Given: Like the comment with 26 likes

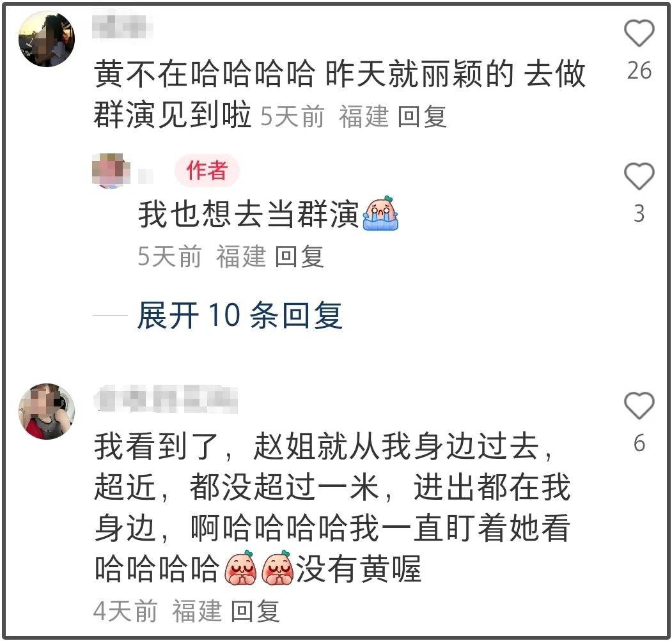Looking at the screenshot, I should tap(639, 33).
